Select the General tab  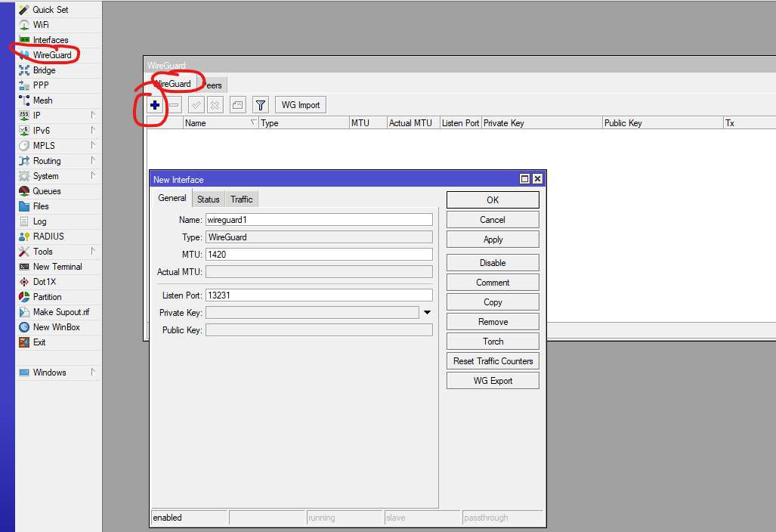[x=172, y=198]
